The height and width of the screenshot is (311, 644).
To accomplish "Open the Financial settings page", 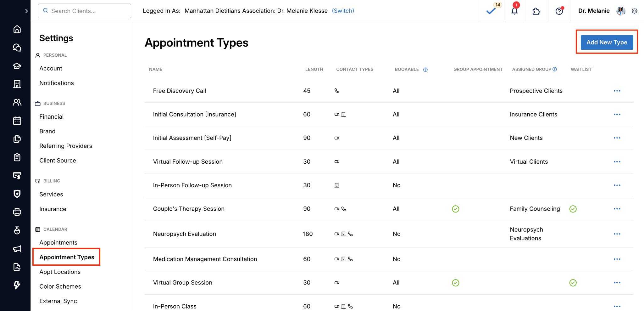I will [x=51, y=116].
